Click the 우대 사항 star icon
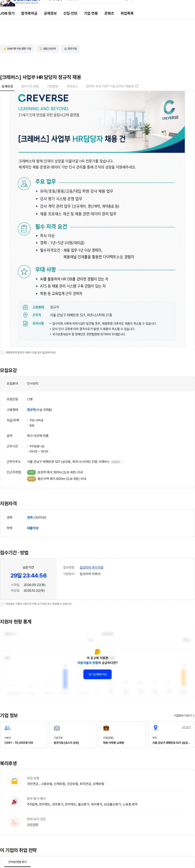This screenshot has width=195, height=868. click(x=24, y=272)
